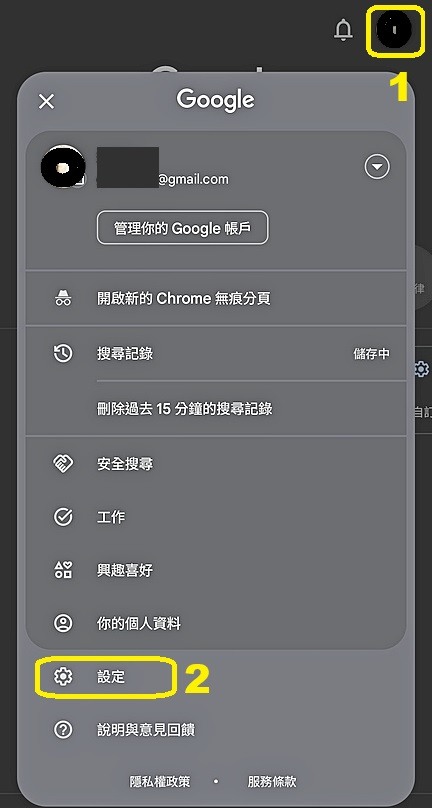Image resolution: width=432 pixels, height=808 pixels.
Task: Open 隱私權政策 link
Action: [160, 781]
